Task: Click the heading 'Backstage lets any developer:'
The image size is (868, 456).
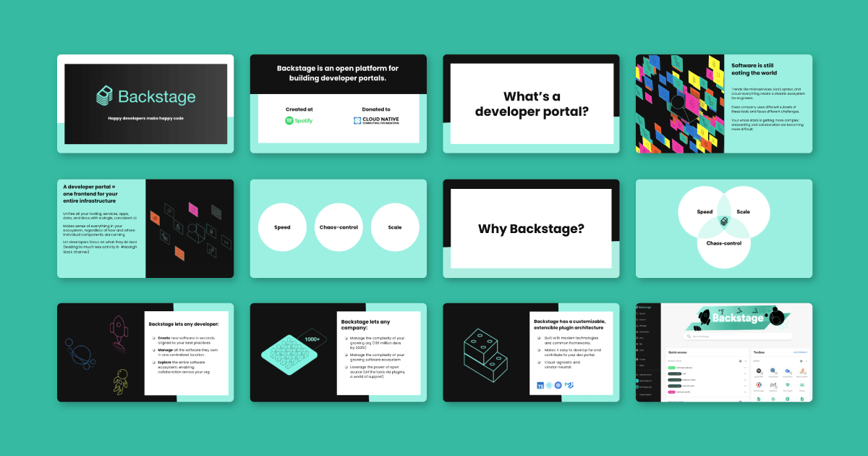Action: (x=184, y=324)
